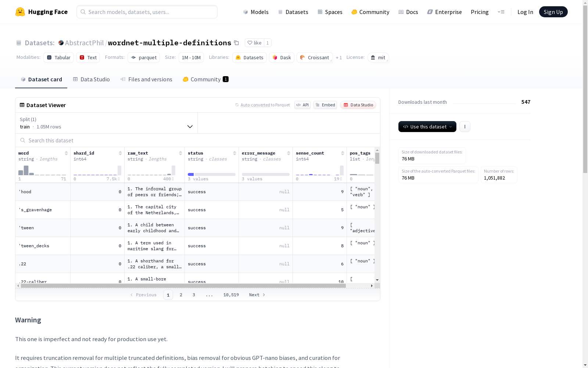Open Data Studio from the viewer header
The image size is (588, 368).
tap(358, 105)
